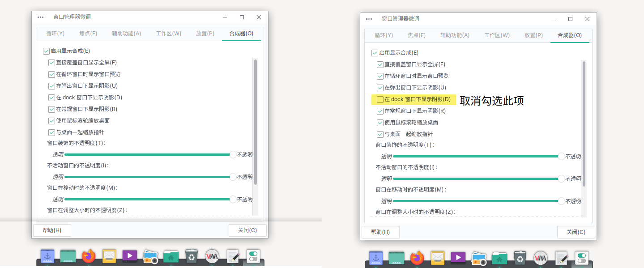Open the trash icon in the right dock
Image resolution: width=644 pixels, height=268 pixels.
point(520,258)
